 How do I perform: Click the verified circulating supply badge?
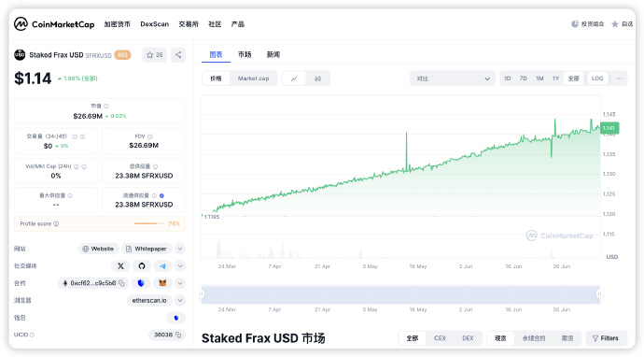[161, 195]
